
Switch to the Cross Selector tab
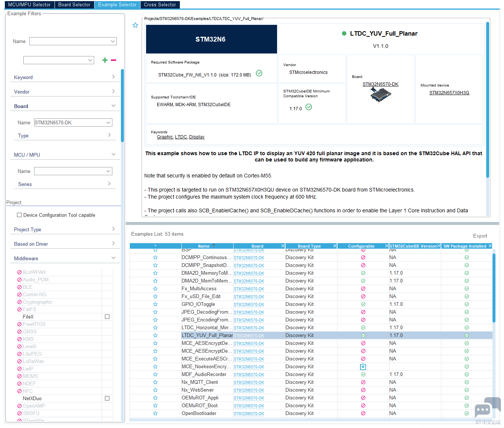click(x=160, y=5)
